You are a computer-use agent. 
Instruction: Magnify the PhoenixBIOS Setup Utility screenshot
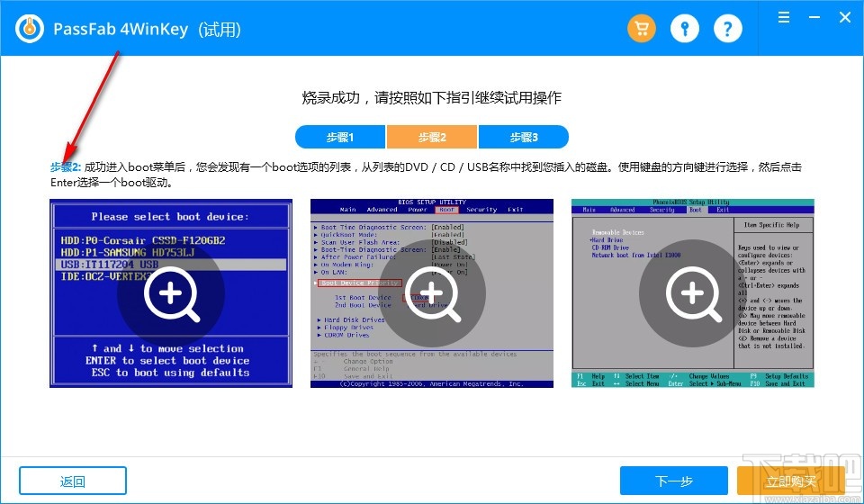click(x=693, y=293)
